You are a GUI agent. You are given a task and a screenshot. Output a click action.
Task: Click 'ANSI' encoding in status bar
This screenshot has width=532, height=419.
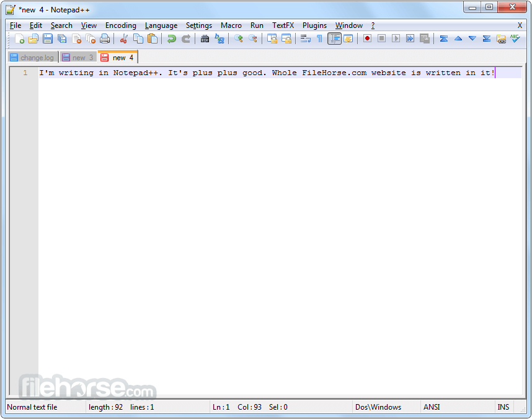coord(431,407)
